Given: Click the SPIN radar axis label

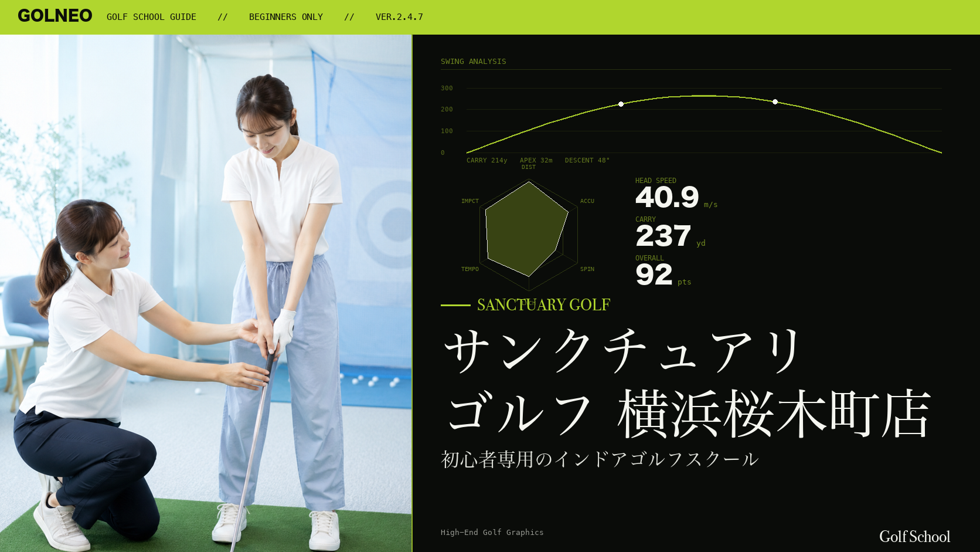Looking at the screenshot, I should click(x=587, y=269).
